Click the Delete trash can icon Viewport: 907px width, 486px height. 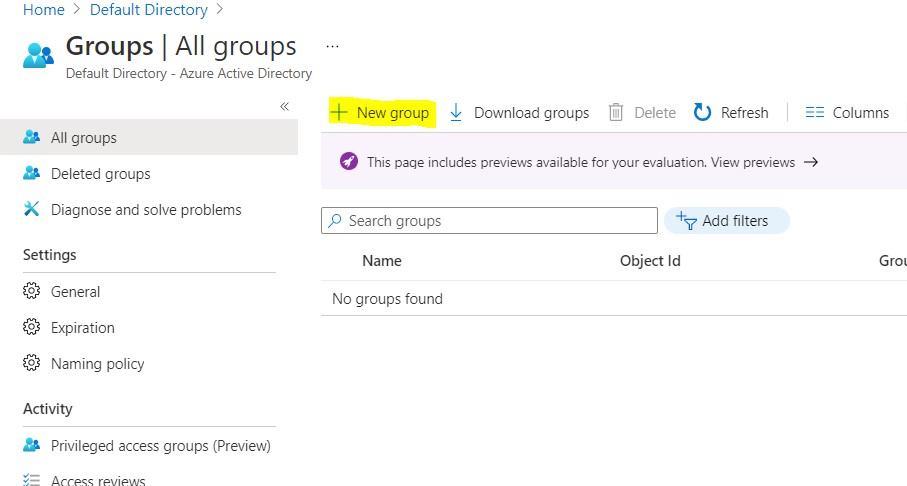pos(616,112)
